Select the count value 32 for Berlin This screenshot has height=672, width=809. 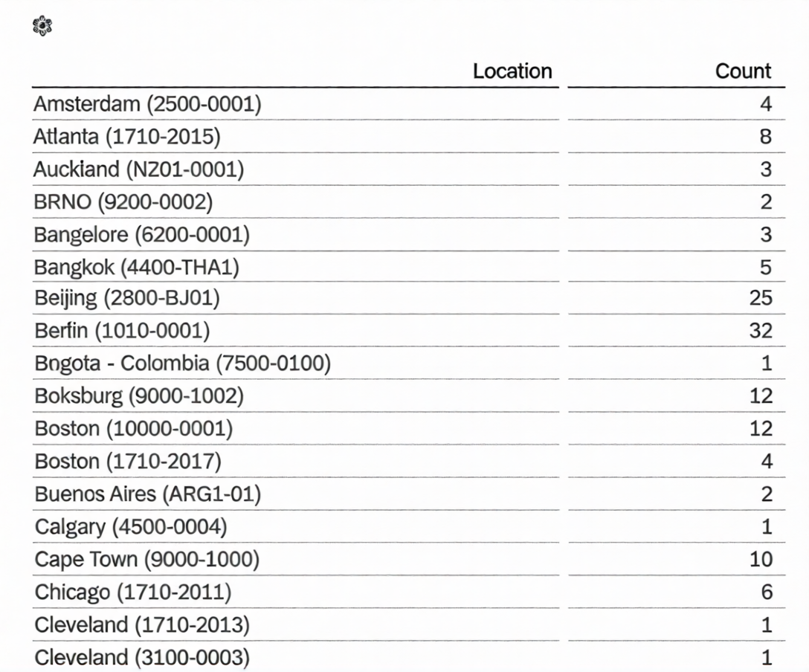[760, 331]
